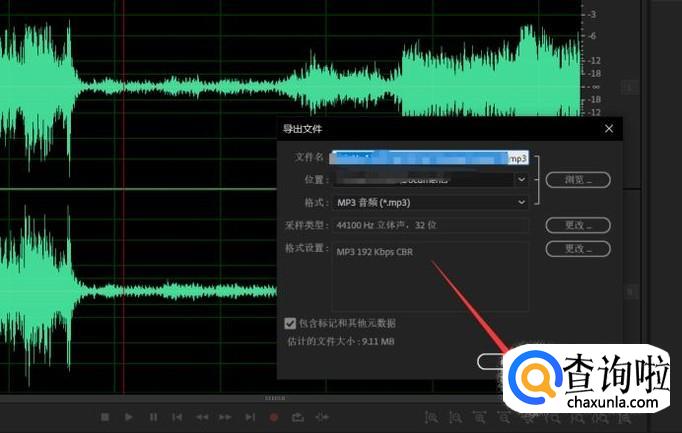Viewport: 682px width, 433px height.
Task: Zoom to the current selection
Action: 602,418
